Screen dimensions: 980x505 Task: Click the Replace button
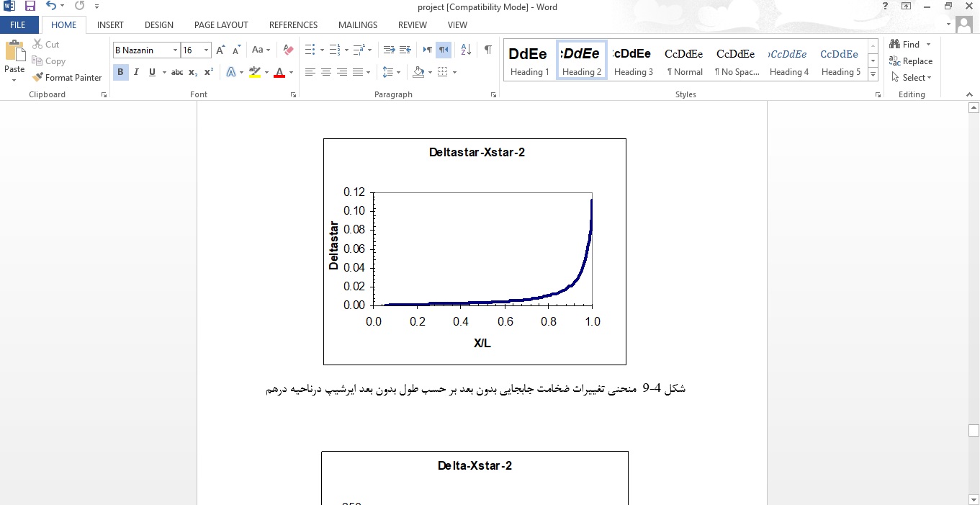tap(911, 61)
